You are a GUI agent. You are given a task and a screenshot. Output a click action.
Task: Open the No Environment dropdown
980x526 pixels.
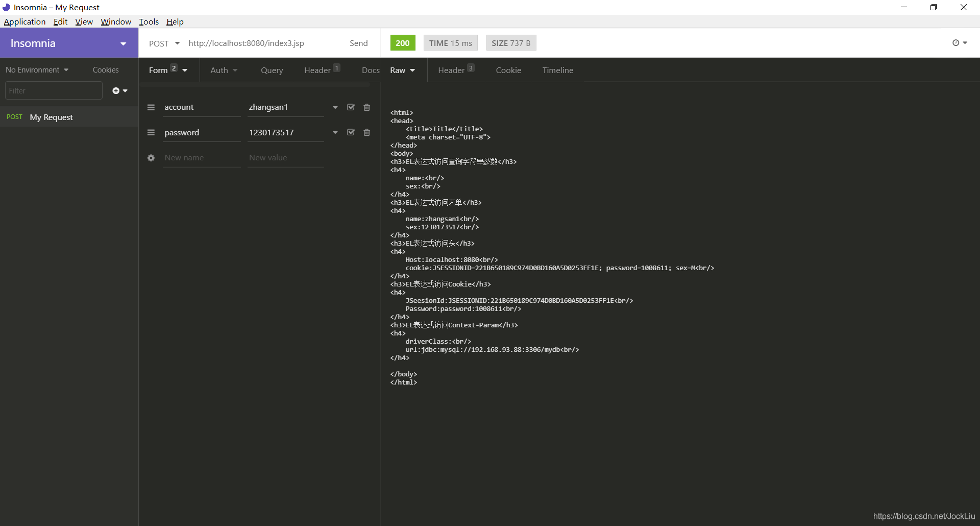[x=37, y=70]
